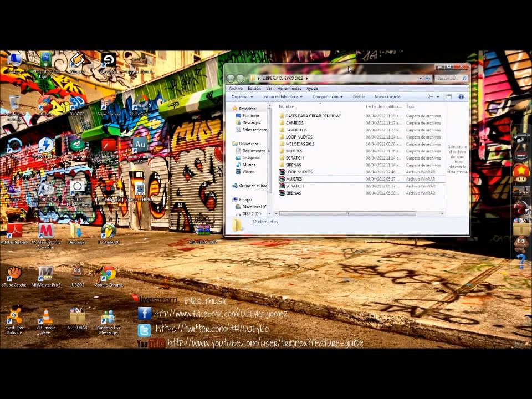Screen dimensions: 532x399
Task: Click the Goomba icon in right dock
Action: (521, 244)
